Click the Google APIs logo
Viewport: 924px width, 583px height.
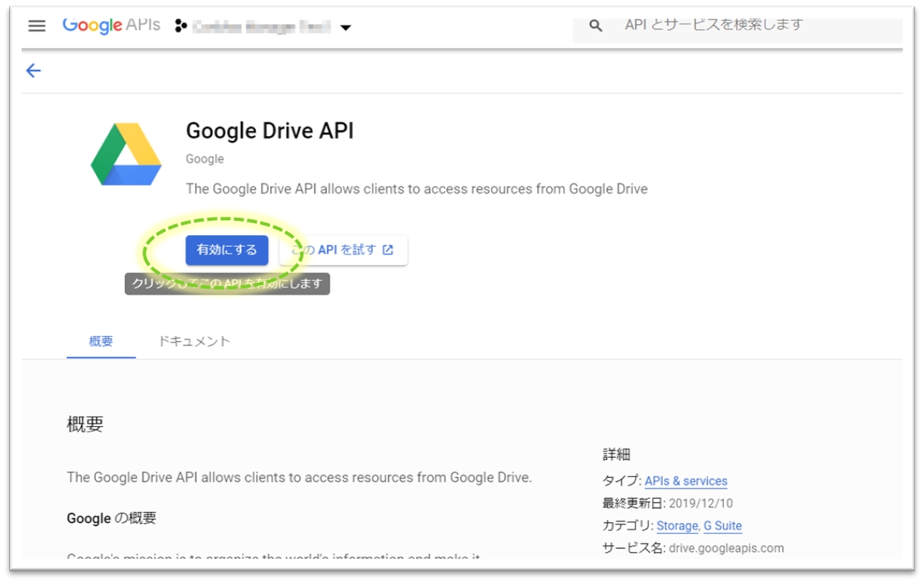(x=111, y=26)
